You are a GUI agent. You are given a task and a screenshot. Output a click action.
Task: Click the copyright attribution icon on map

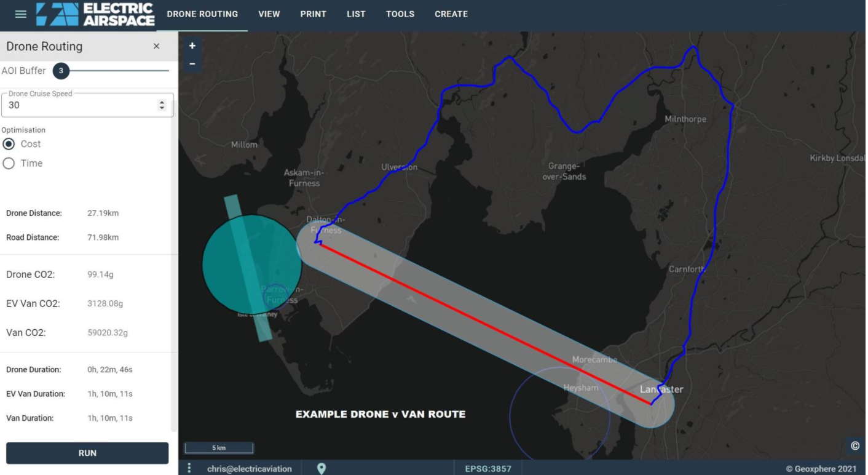coord(854,446)
